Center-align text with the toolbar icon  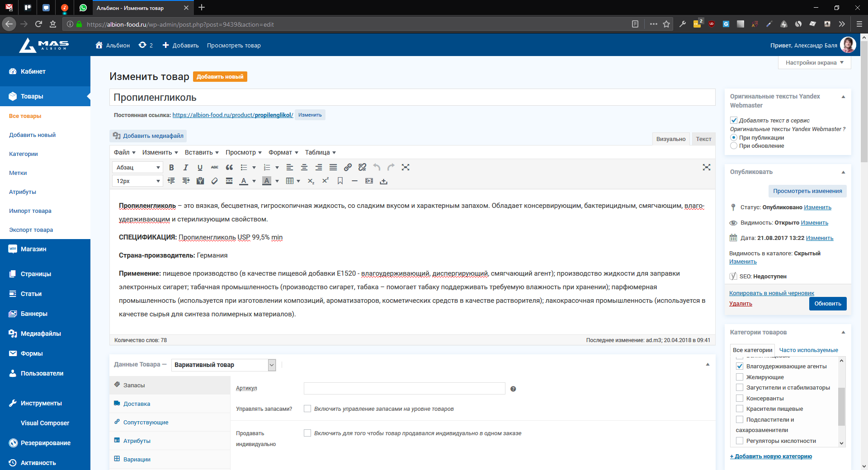pyautogui.click(x=304, y=168)
